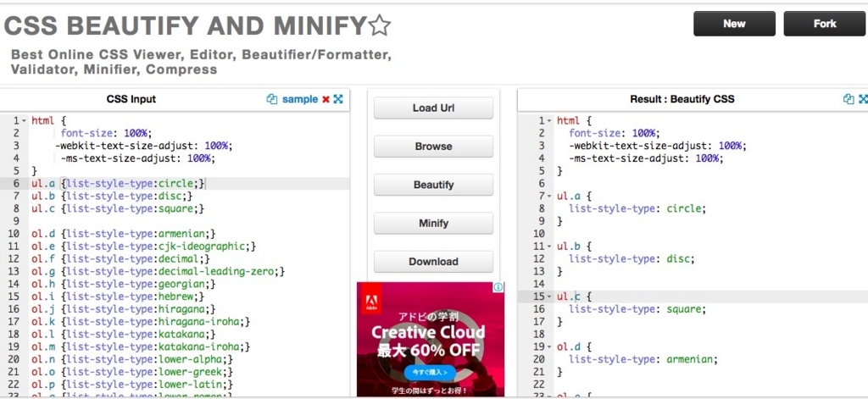Copy Result Beautify CSS to clipboard icon

[x=849, y=99]
